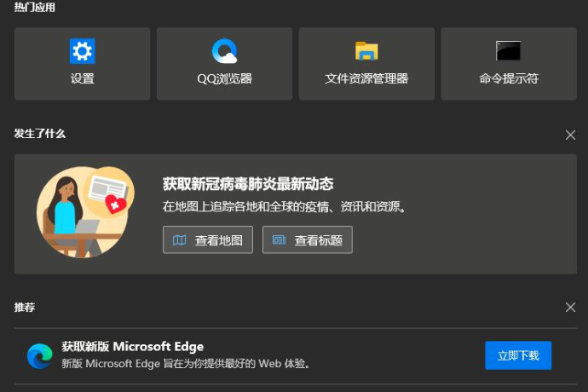Click the coronavirus news illustration

click(85, 212)
